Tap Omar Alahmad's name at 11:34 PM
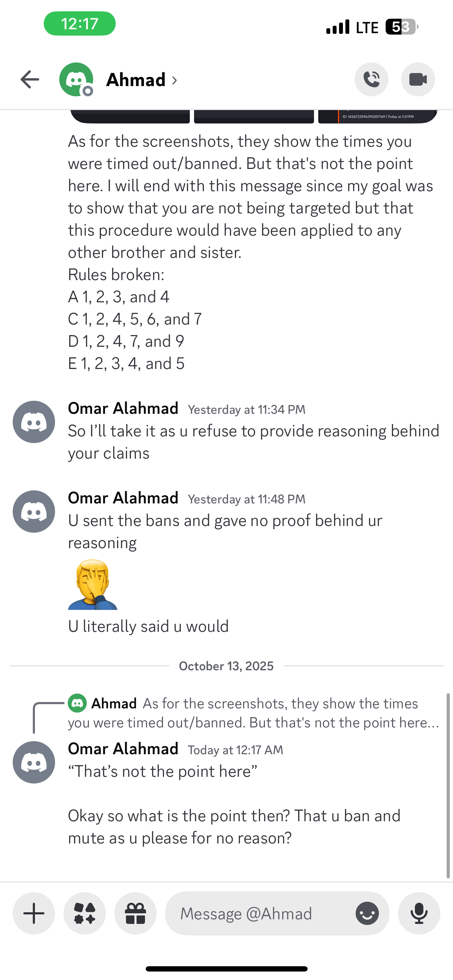Viewport: 453px width, 980px height. [123, 408]
